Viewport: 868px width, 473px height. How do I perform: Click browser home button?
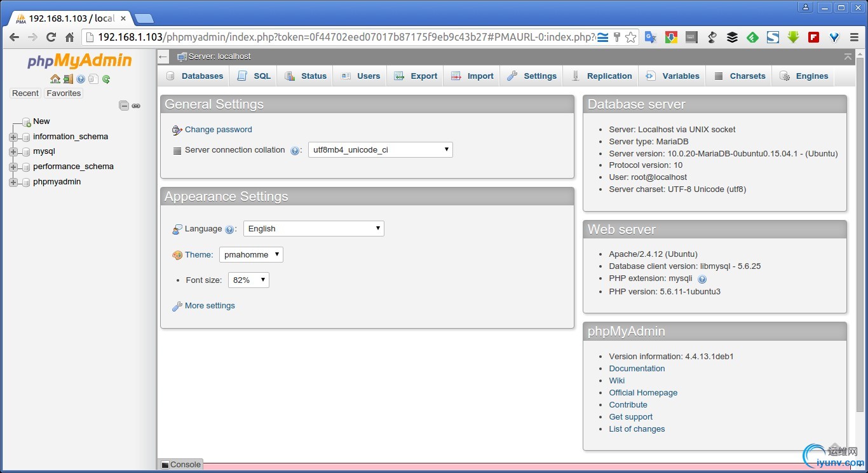pos(70,37)
